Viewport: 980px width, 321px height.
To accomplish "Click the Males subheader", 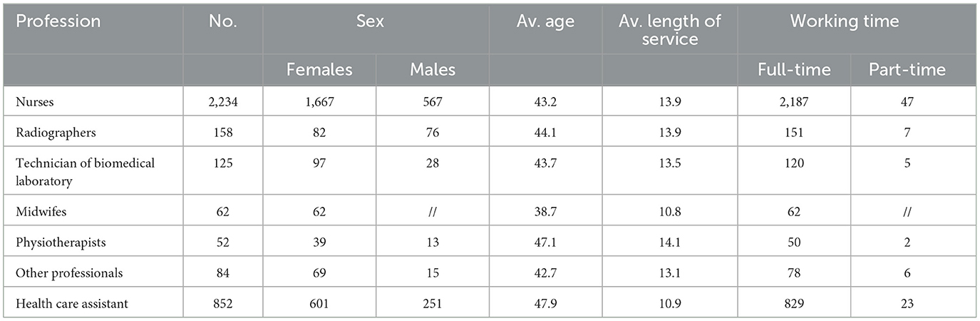I will click(x=433, y=69).
